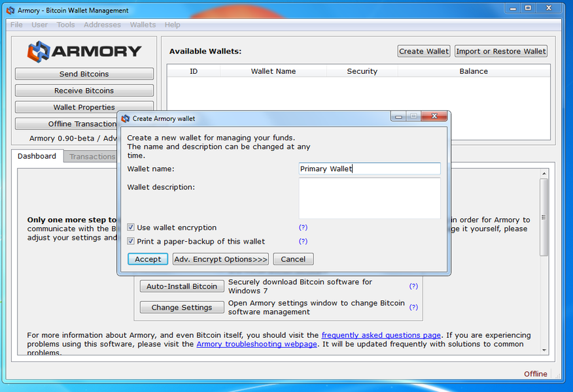Open help (?) next to Change Settings
Image resolution: width=573 pixels, height=392 pixels.
point(413,307)
